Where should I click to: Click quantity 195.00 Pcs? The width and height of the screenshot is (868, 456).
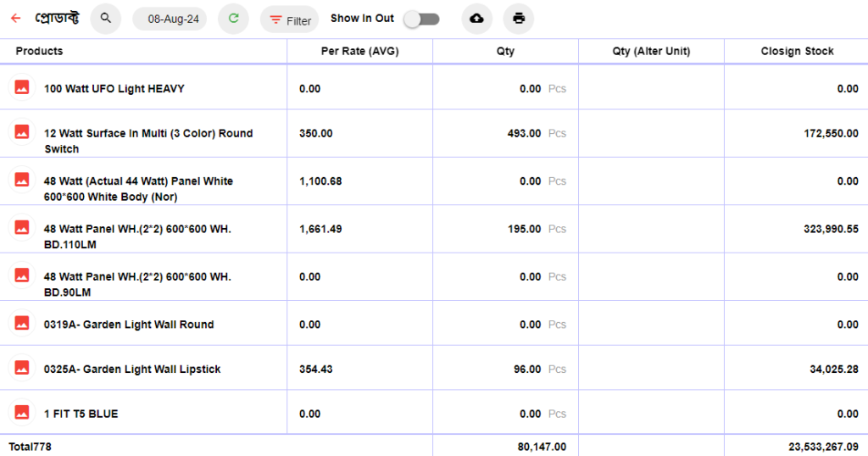click(537, 229)
